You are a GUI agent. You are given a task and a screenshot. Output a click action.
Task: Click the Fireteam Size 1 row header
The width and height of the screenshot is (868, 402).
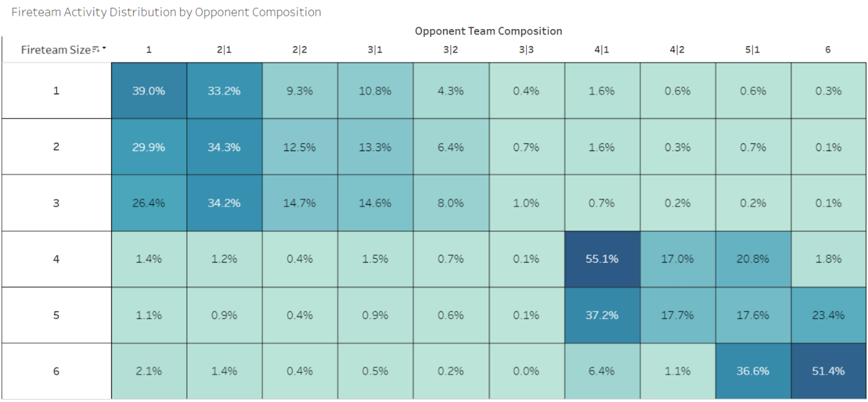tap(56, 91)
